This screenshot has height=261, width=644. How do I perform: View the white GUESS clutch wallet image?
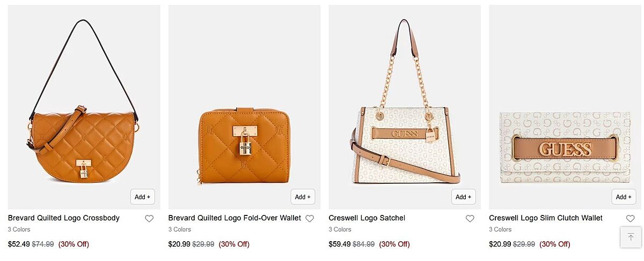pos(565,107)
